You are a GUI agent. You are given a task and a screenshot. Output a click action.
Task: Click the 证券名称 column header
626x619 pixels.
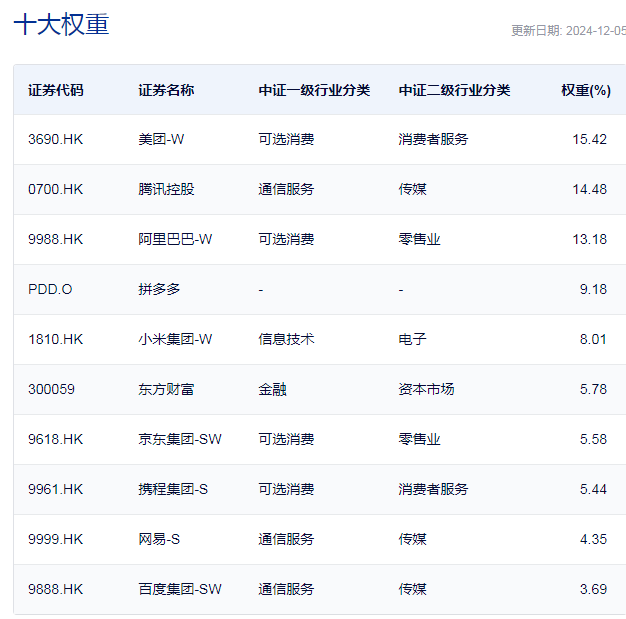click(166, 90)
